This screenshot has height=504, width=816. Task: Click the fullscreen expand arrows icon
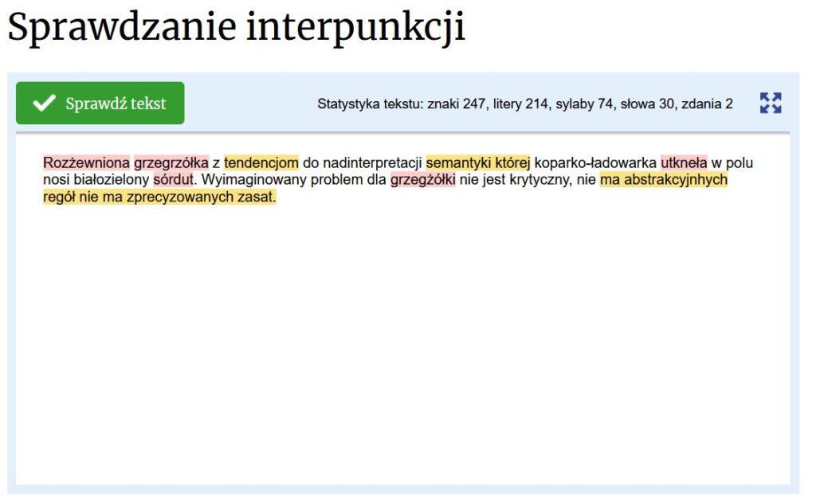pyautogui.click(x=771, y=103)
